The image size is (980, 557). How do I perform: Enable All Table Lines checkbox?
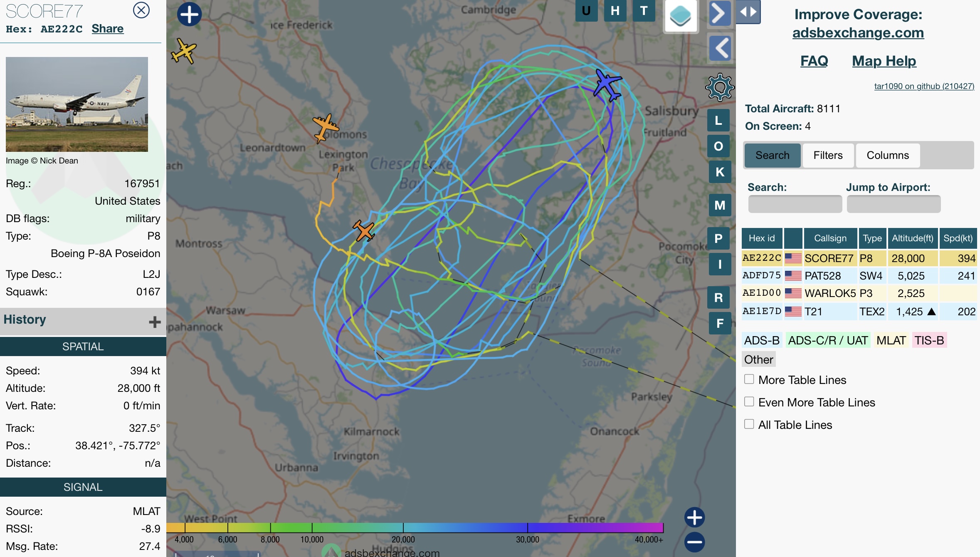pos(749,424)
